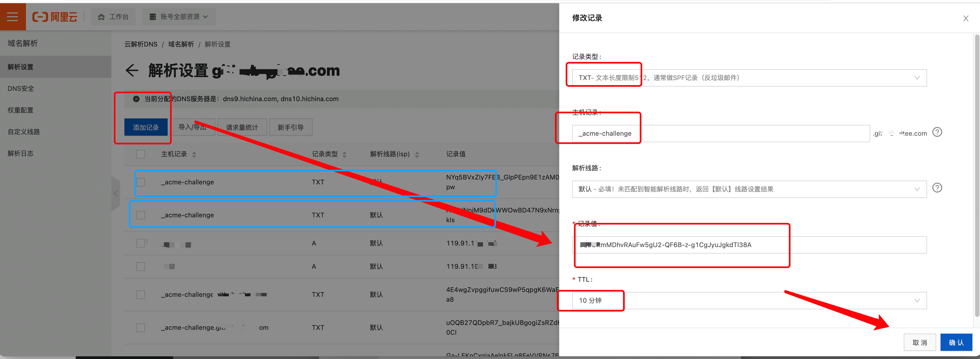Select 解析设置 in the sidebar
Screen dimensions: 980x359
[x=55, y=67]
